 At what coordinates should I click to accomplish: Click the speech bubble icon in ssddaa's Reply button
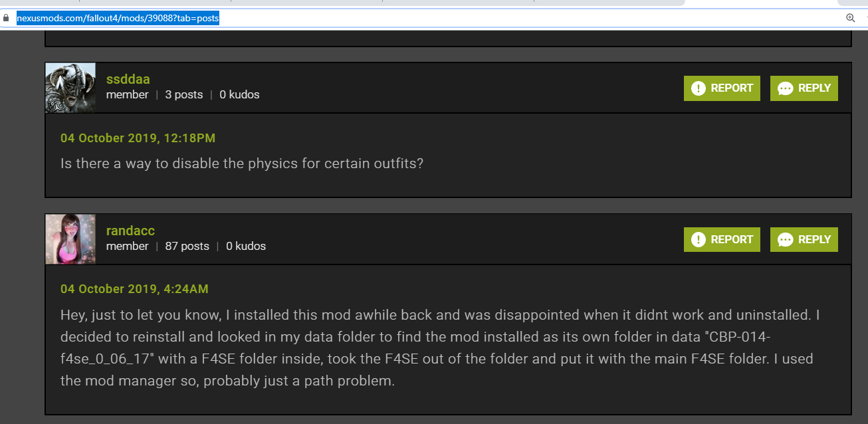pyautogui.click(x=785, y=88)
